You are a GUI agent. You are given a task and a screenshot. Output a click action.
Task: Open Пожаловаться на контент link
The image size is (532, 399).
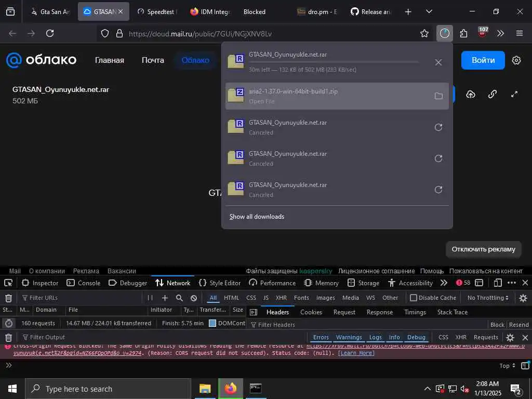(x=486, y=271)
